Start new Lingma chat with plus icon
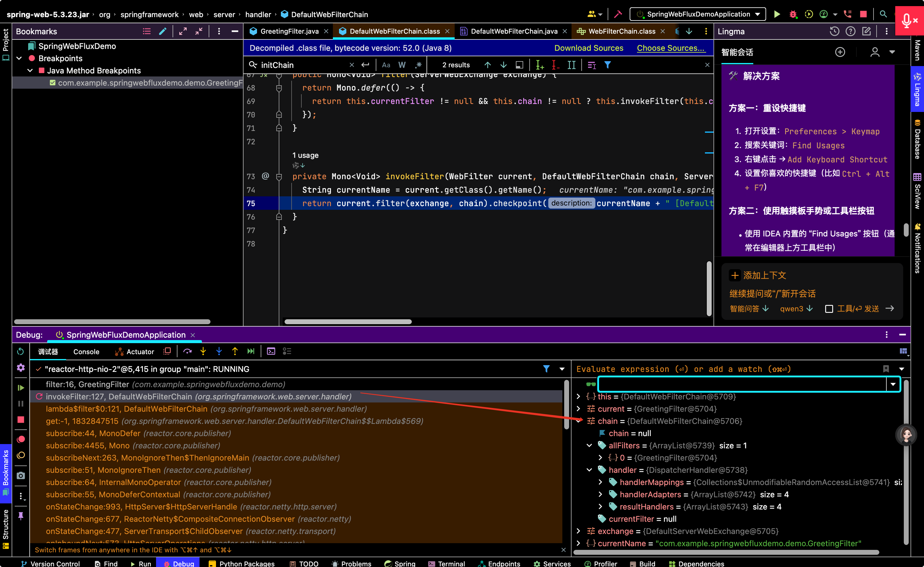The image size is (924, 567). click(x=840, y=52)
